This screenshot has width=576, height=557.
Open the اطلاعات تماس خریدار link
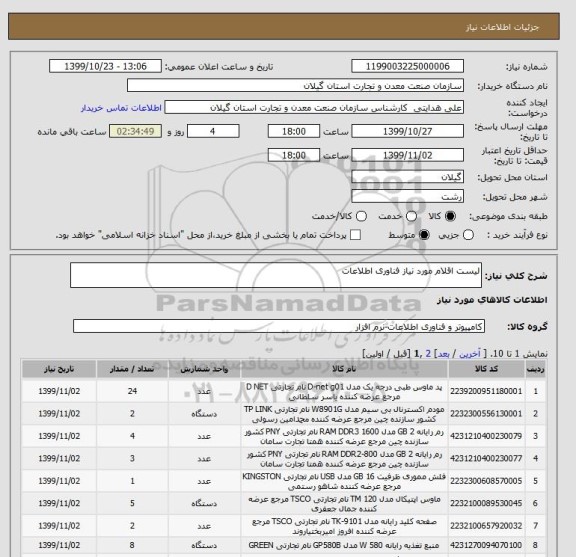(x=121, y=108)
